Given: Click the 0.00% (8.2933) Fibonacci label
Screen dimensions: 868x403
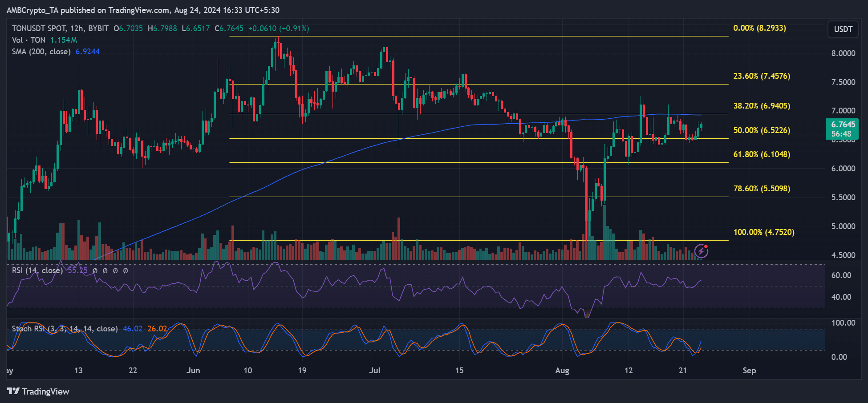Looking at the screenshot, I should point(760,28).
